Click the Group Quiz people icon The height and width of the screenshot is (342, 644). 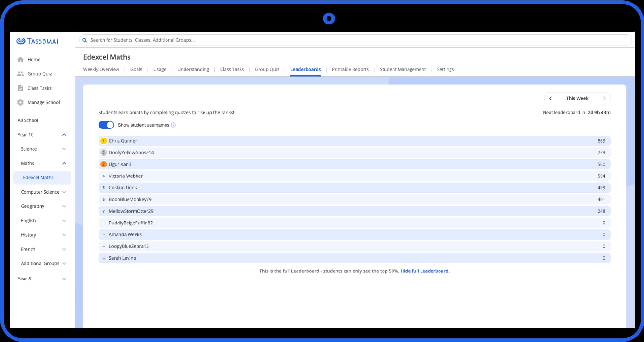(20, 74)
